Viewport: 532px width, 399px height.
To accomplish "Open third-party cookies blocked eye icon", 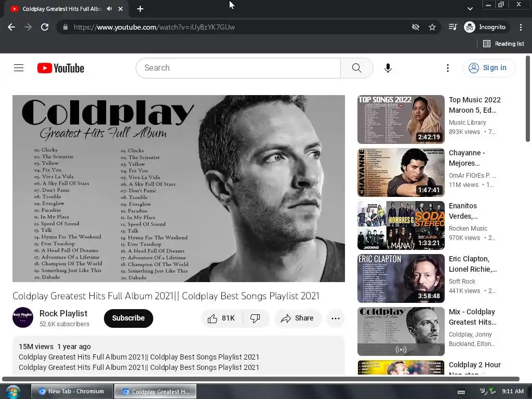I will point(415,27).
